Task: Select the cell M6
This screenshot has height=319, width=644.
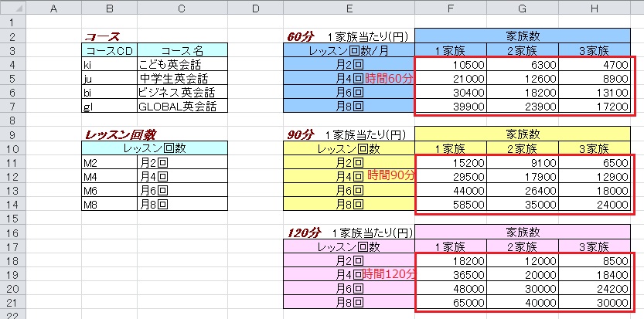Action: (109, 190)
